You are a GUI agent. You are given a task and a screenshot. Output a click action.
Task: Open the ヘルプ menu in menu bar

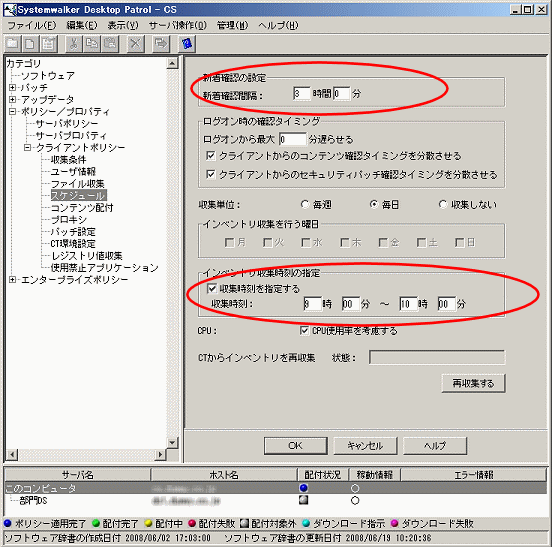tap(278, 25)
